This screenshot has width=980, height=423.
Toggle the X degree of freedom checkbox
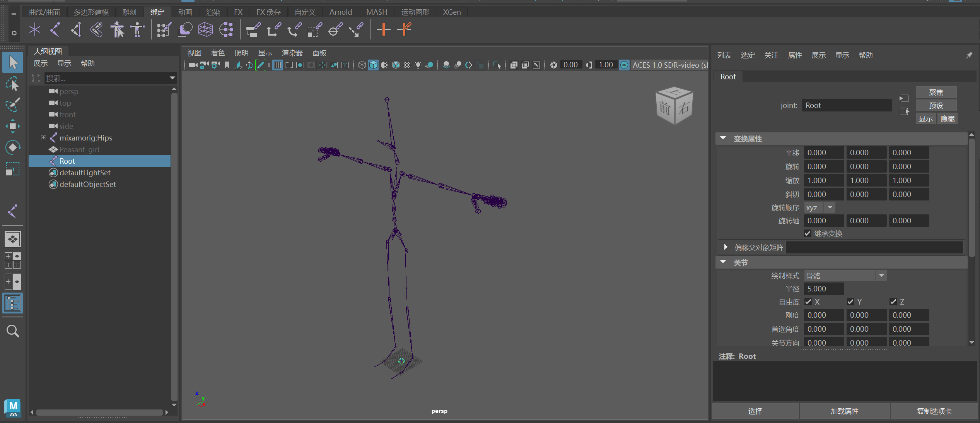808,302
